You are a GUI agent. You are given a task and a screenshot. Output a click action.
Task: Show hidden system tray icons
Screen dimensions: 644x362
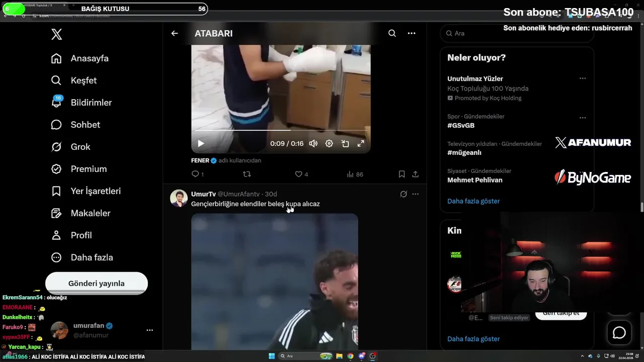click(x=583, y=356)
